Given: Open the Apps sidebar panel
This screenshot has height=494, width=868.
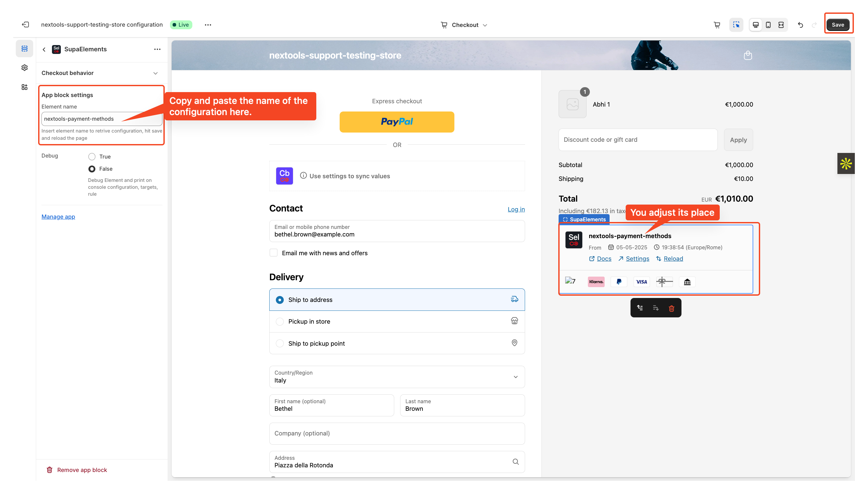Looking at the screenshot, I should point(24,87).
